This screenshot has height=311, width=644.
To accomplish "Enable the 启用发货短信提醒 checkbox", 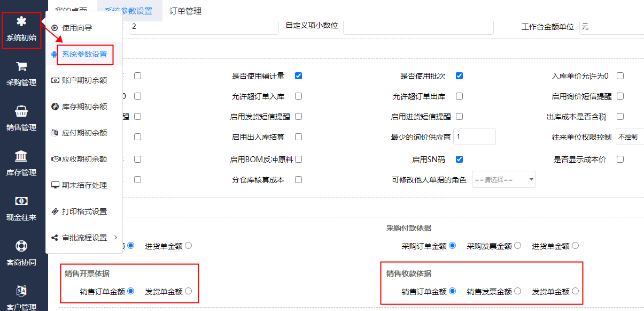I will pos(298,116).
